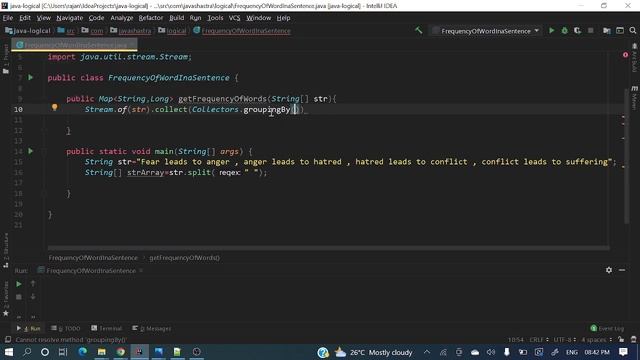Open the Tools menu

pos(215,18)
